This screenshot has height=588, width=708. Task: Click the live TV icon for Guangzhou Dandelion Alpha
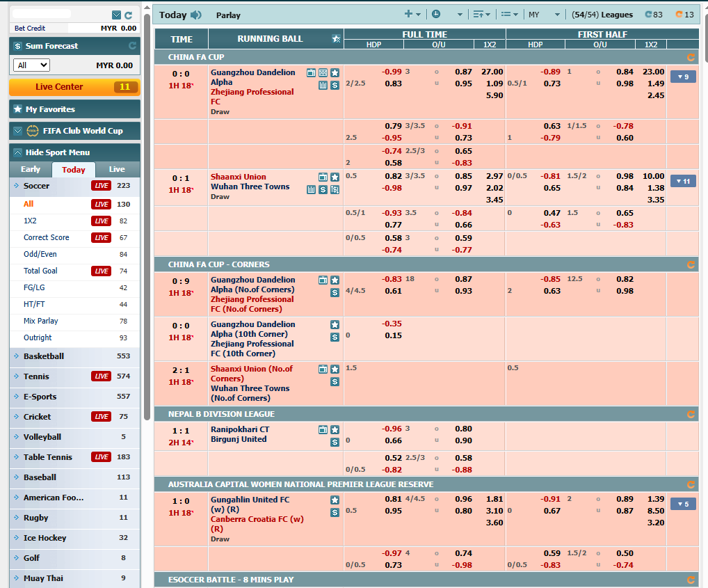pos(312,72)
